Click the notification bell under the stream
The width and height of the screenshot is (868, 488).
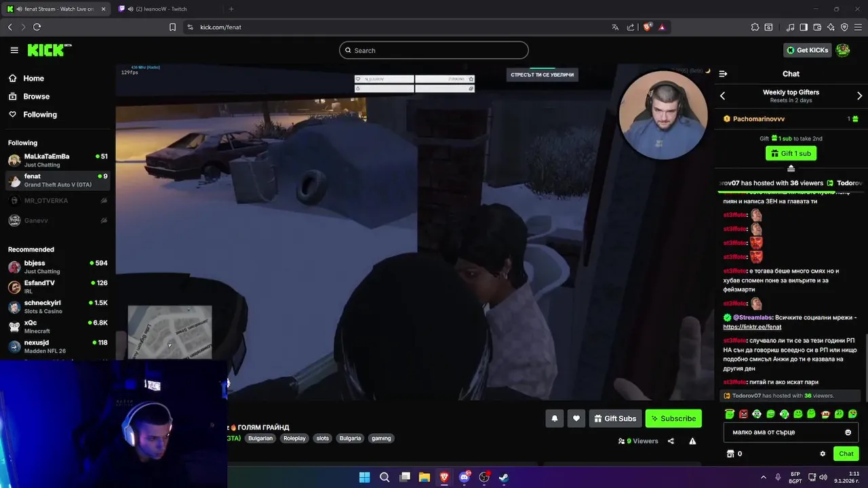[554, 419]
